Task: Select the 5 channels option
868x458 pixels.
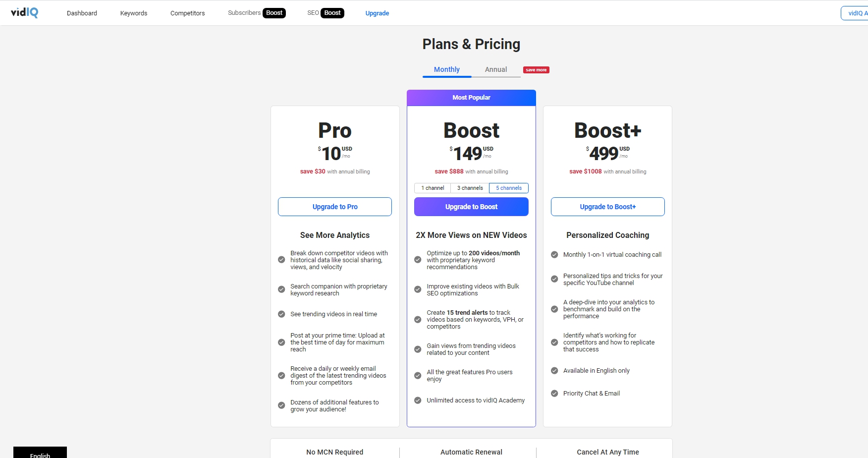Action: click(x=509, y=188)
